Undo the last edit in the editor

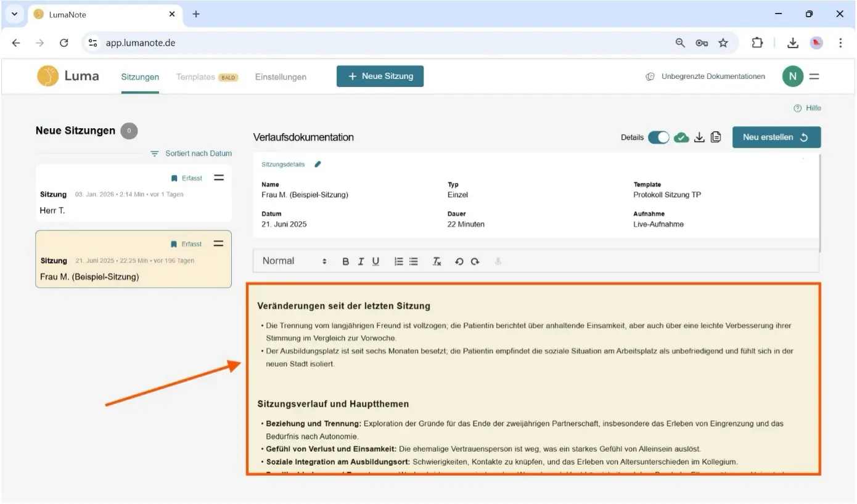tap(459, 261)
